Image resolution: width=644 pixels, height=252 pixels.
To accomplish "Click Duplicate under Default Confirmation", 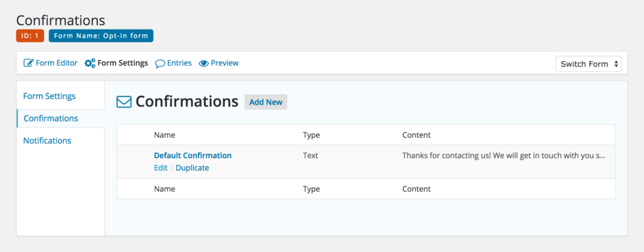I will 192,168.
